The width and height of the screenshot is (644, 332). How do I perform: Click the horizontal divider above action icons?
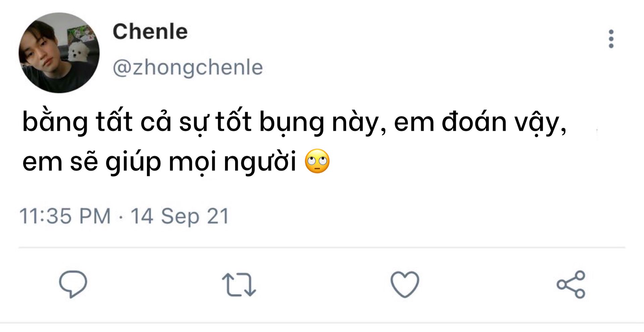pos(322,247)
